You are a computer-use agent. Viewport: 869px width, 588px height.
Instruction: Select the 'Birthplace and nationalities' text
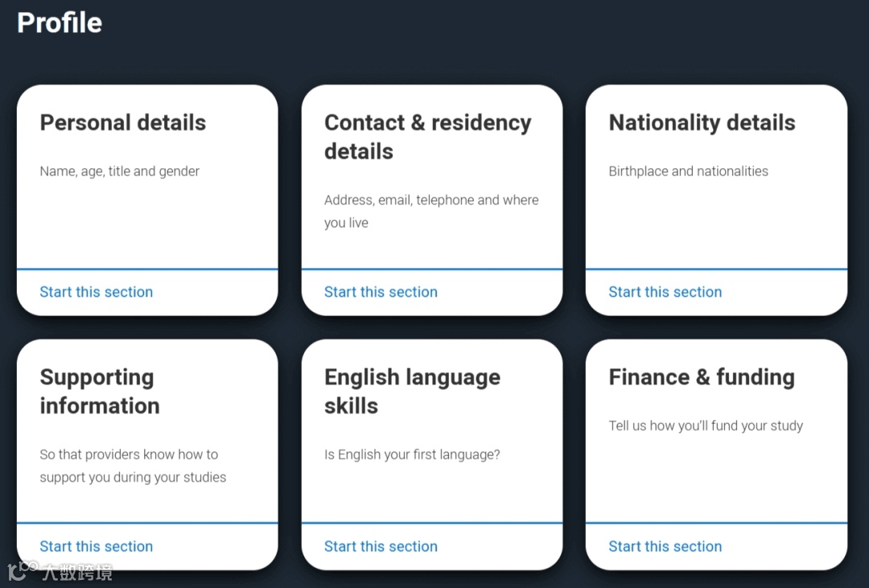(688, 171)
